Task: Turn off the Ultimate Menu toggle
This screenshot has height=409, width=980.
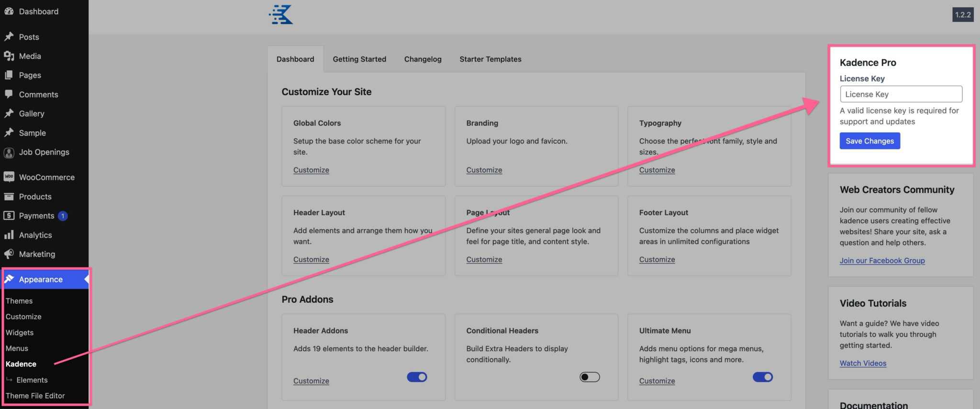Action: [x=762, y=377]
